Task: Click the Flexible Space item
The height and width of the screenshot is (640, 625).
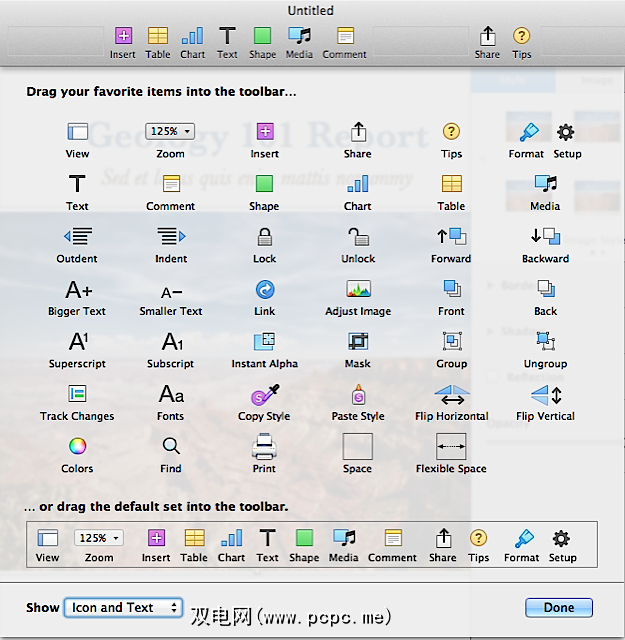Action: (x=451, y=446)
